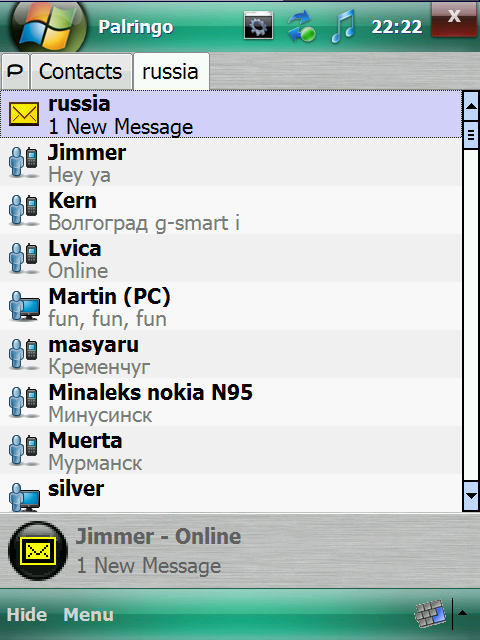Tap the blue sync connectivity icon
The image size is (480, 640).
[302, 26]
